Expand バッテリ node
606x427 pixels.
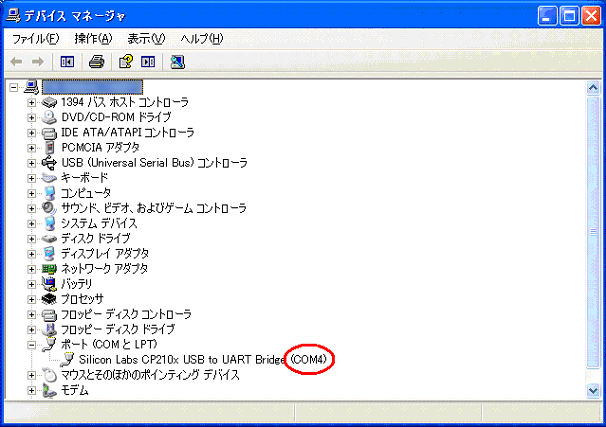(x=32, y=284)
